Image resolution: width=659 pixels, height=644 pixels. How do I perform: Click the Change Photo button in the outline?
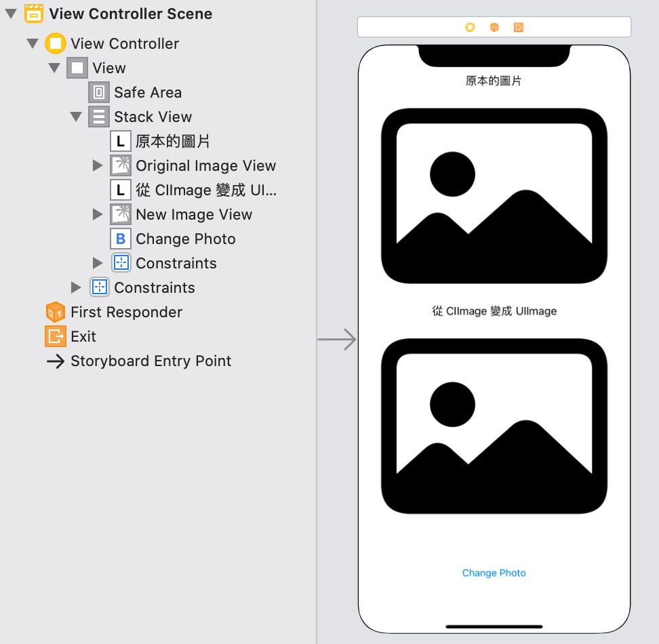[121, 239]
